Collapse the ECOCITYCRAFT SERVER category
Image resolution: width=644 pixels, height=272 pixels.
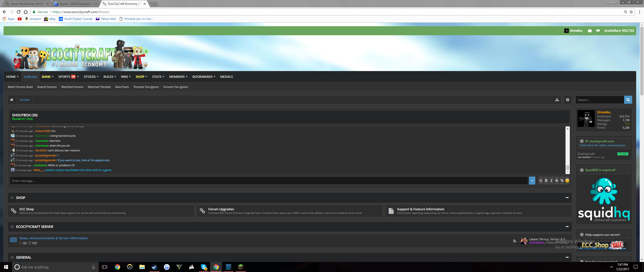tap(567, 227)
